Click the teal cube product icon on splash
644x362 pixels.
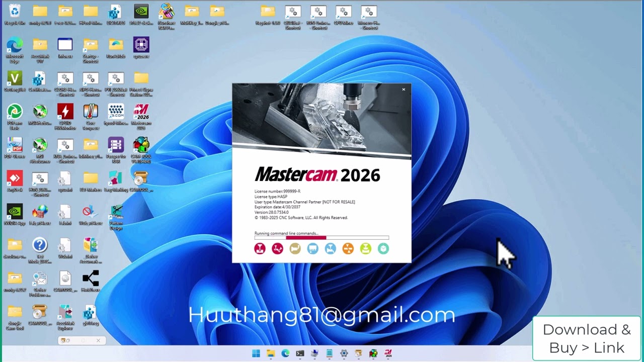(x=383, y=248)
